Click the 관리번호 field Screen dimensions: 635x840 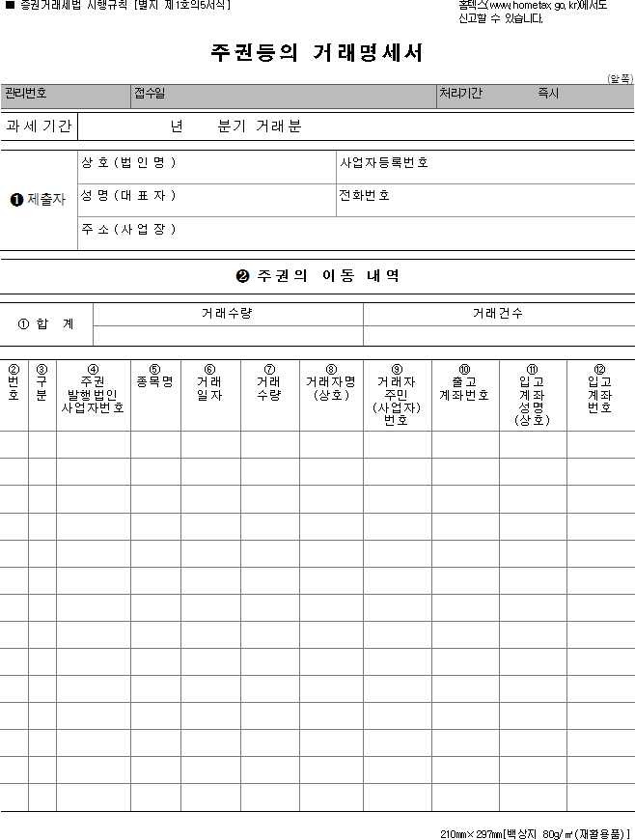click(x=66, y=97)
